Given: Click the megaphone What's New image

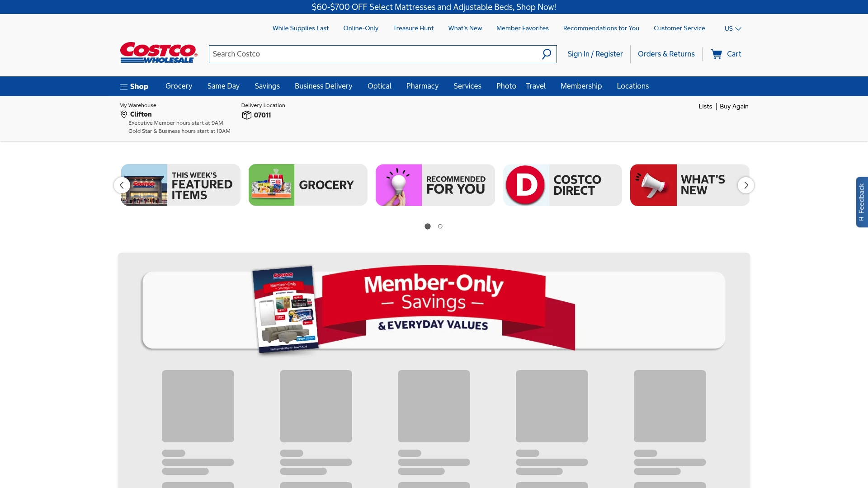Looking at the screenshot, I should (653, 185).
